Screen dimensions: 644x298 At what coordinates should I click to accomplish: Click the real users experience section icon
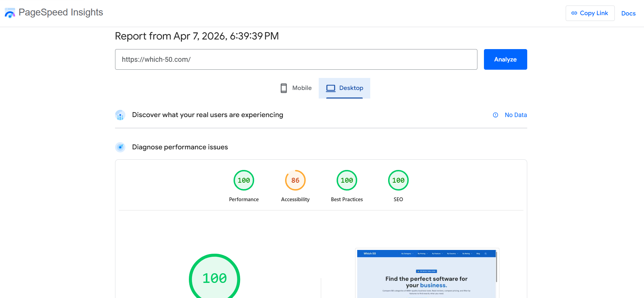[x=120, y=115]
